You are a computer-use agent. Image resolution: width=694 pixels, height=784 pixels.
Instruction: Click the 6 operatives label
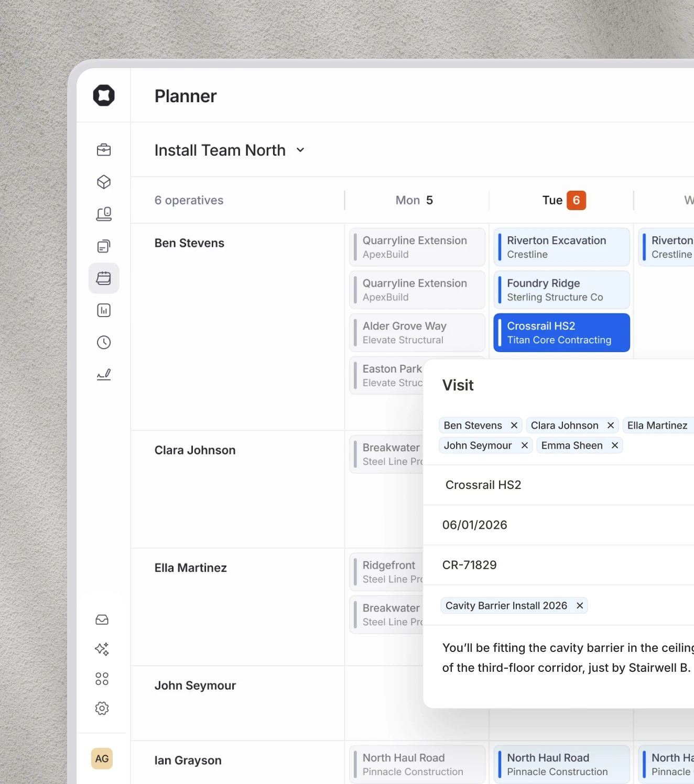[x=189, y=200]
